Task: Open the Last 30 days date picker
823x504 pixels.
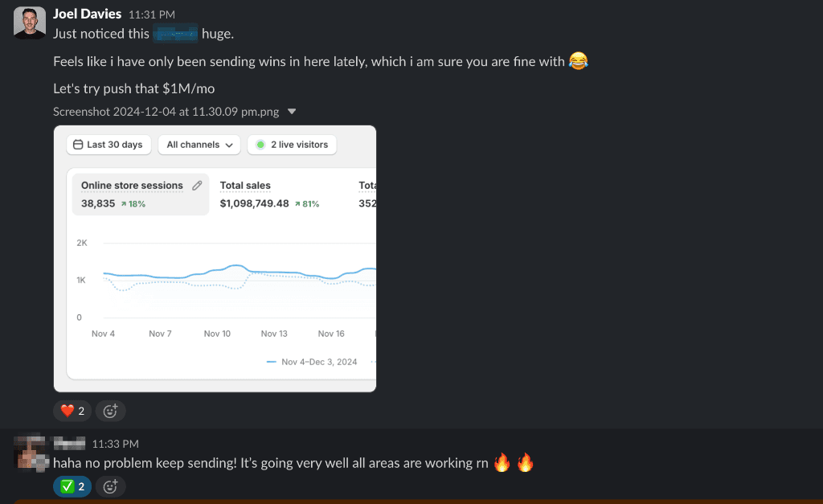Action: 108,145
